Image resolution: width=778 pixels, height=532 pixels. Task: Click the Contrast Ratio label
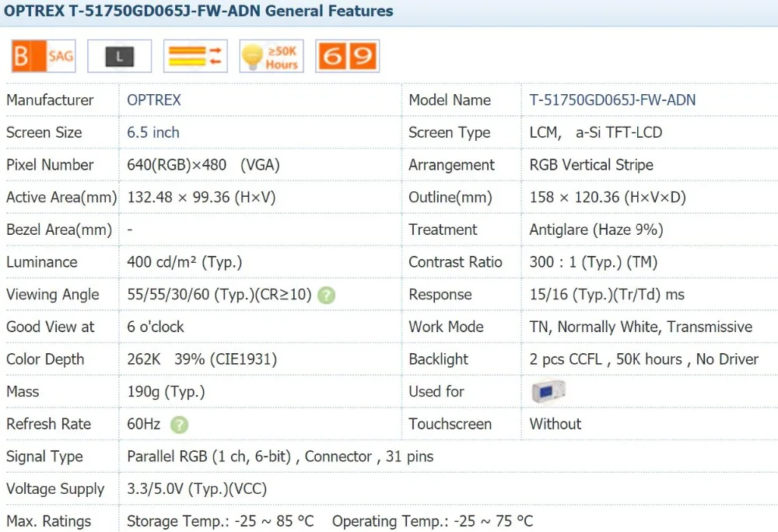[455, 262]
